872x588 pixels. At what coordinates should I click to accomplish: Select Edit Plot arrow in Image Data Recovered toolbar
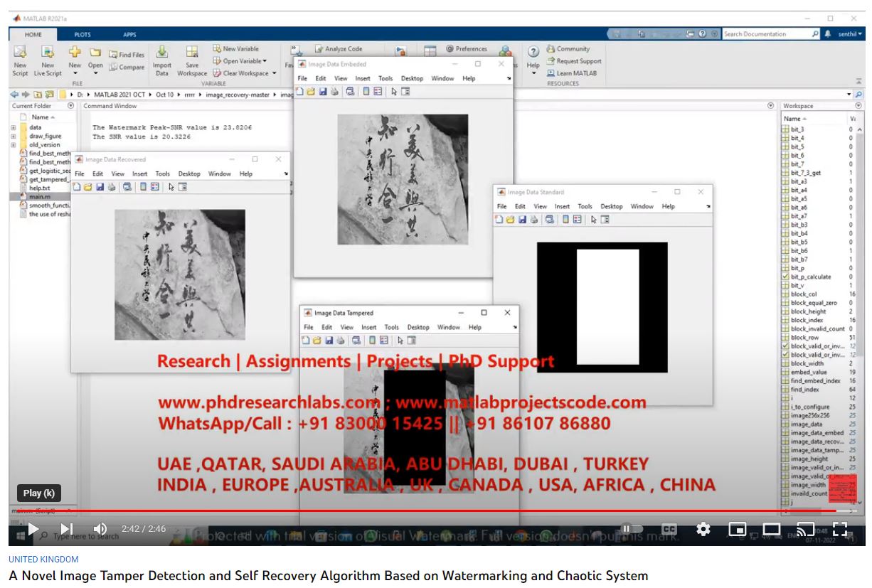(171, 186)
